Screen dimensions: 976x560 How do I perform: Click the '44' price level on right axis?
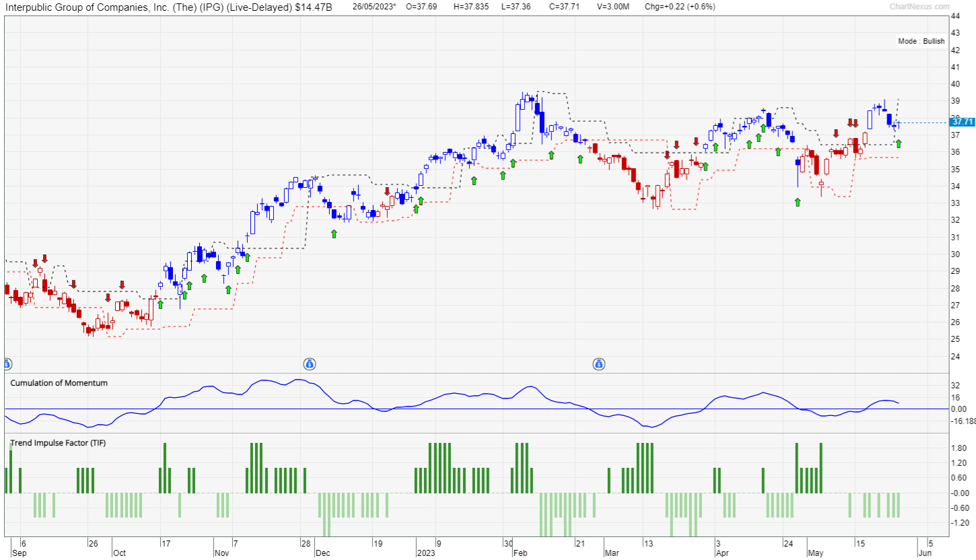pos(955,15)
